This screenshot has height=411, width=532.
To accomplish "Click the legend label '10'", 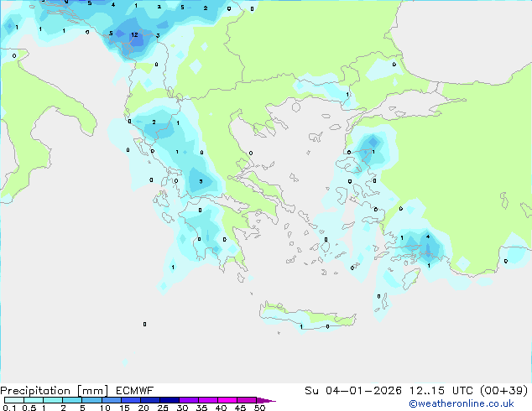I will click(105, 408).
